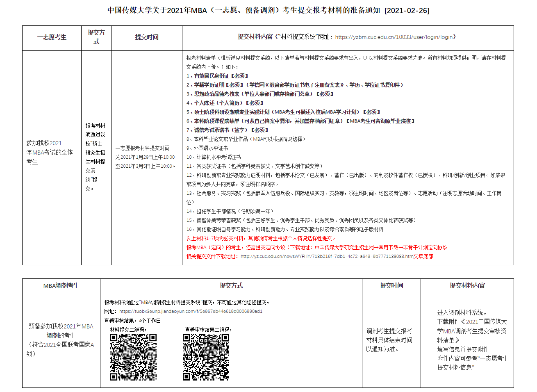
Task: Click the 一志愿考生 table header
Action: (52, 37)
